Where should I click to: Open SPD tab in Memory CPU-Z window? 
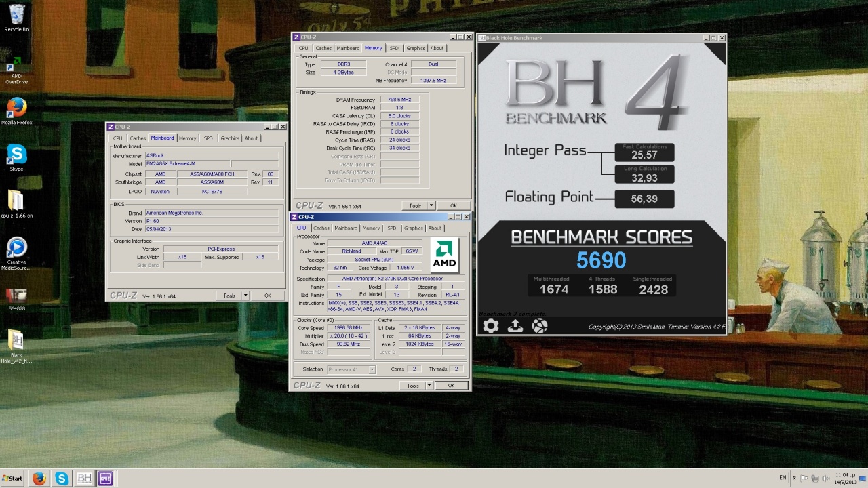click(x=394, y=48)
